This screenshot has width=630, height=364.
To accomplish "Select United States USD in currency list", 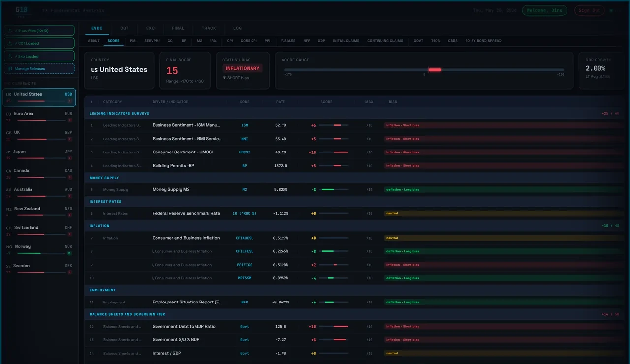I will coord(39,97).
